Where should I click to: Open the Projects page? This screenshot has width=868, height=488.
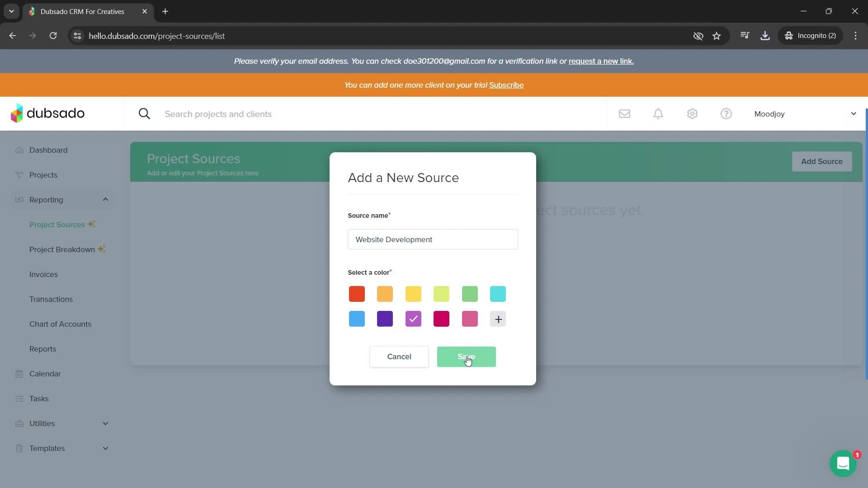coord(43,175)
